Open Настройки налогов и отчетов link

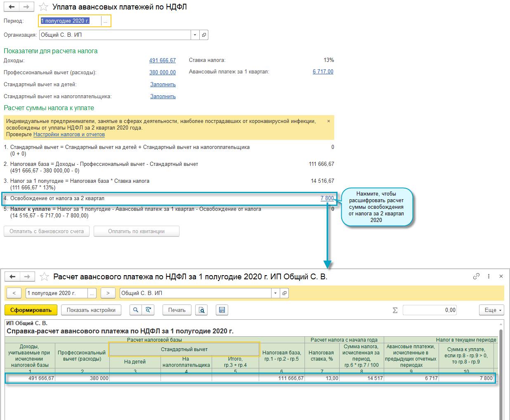(x=69, y=134)
